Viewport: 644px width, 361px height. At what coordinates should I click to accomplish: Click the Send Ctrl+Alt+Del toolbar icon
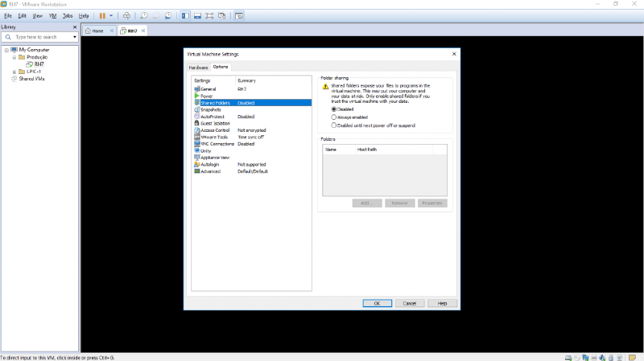126,15
